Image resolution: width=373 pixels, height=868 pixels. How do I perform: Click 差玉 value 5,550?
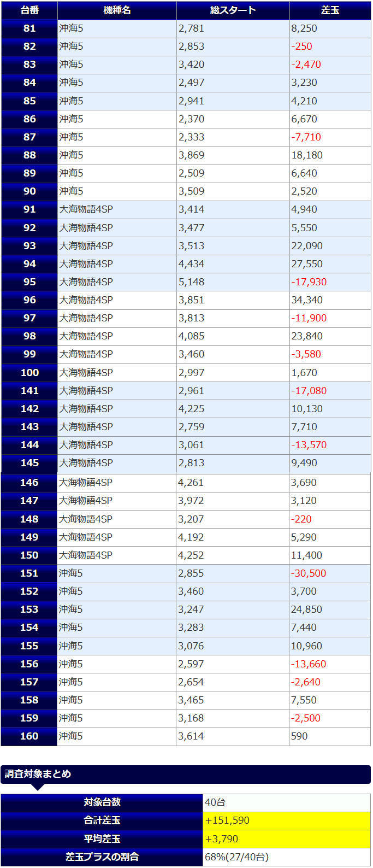304,228
